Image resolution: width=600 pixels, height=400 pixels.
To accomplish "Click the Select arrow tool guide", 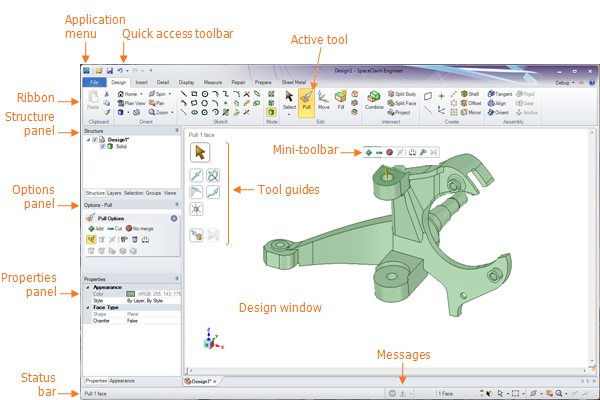I will pos(200,152).
